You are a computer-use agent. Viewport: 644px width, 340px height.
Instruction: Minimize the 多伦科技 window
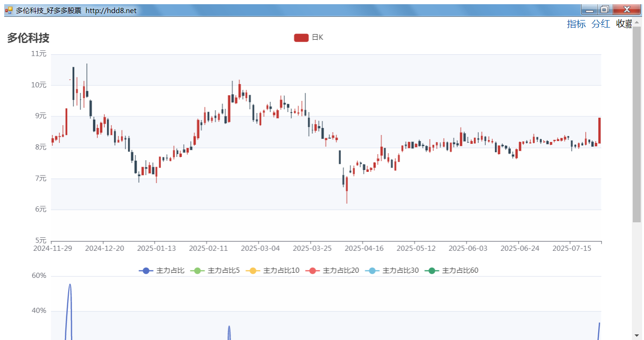[589, 9]
